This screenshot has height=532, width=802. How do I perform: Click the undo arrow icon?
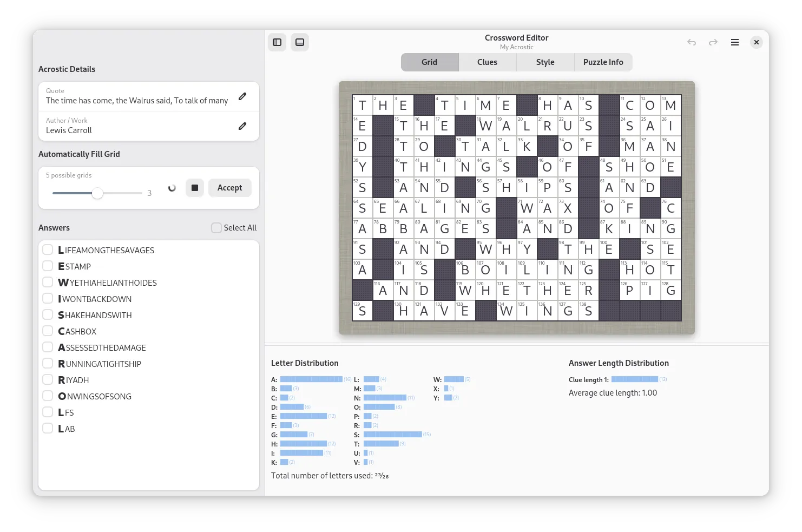click(692, 42)
